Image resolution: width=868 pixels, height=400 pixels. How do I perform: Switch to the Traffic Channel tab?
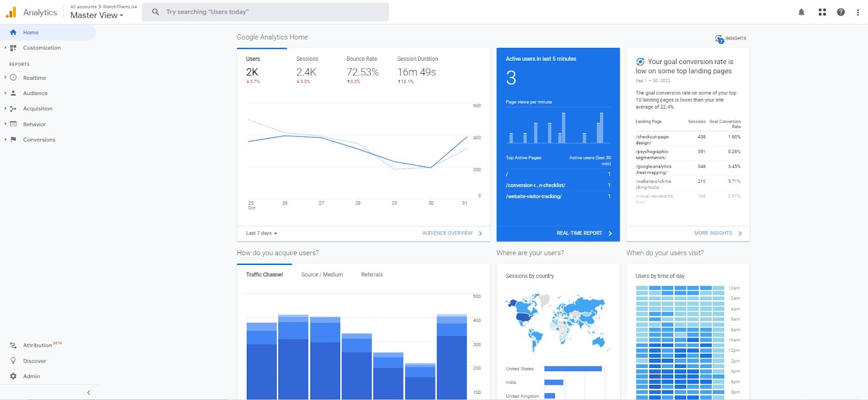pos(264,275)
